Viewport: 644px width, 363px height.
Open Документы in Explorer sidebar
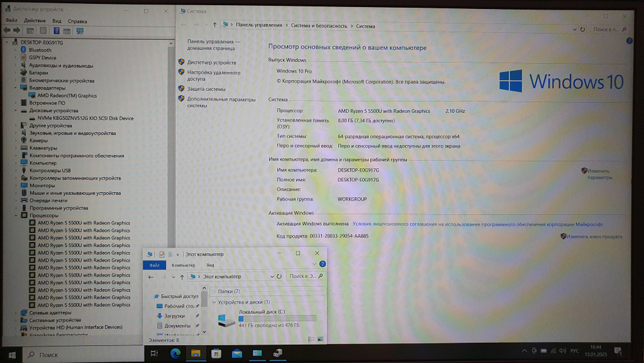point(178,326)
